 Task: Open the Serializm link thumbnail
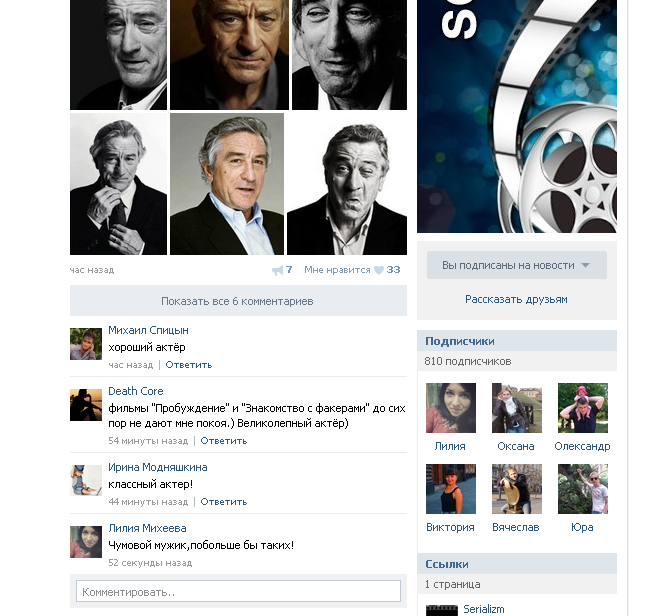(x=441, y=611)
